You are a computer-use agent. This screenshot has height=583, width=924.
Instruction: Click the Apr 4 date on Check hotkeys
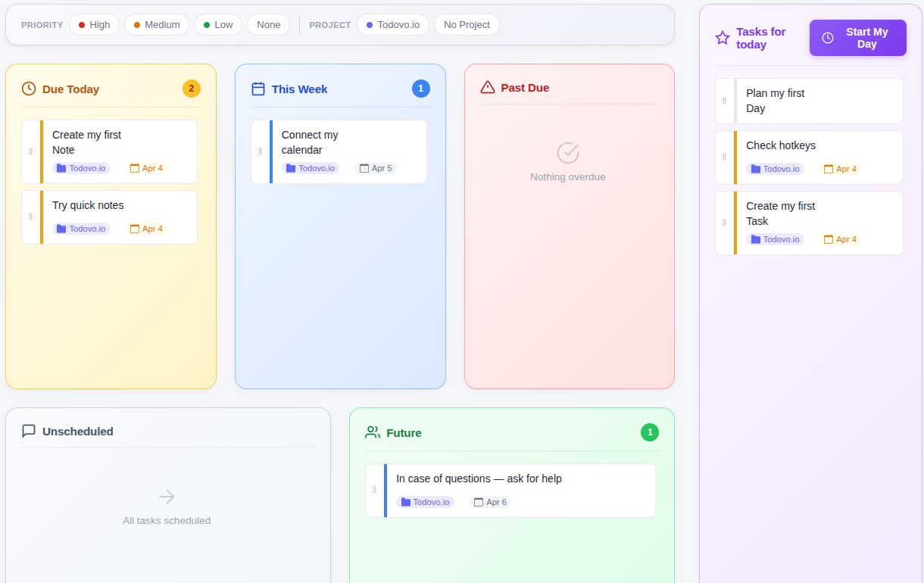tap(840, 169)
